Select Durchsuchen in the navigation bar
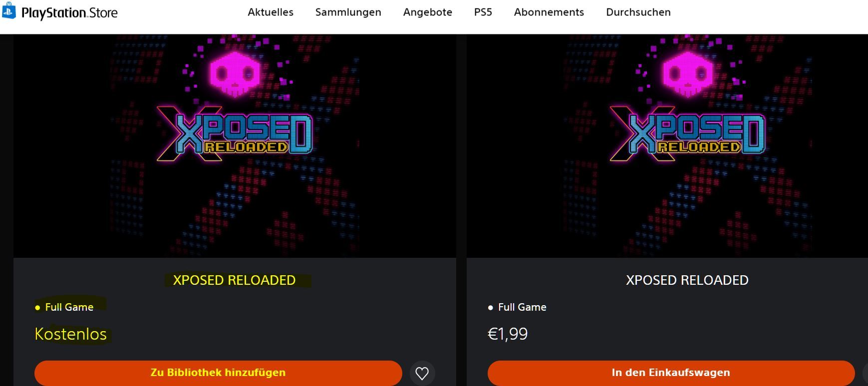The image size is (868, 386). [638, 12]
